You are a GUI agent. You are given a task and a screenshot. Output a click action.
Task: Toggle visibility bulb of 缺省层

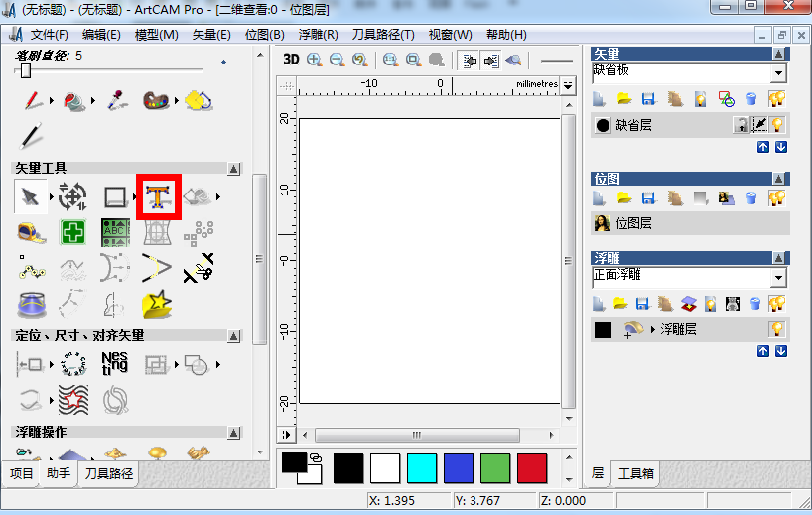tap(777, 125)
